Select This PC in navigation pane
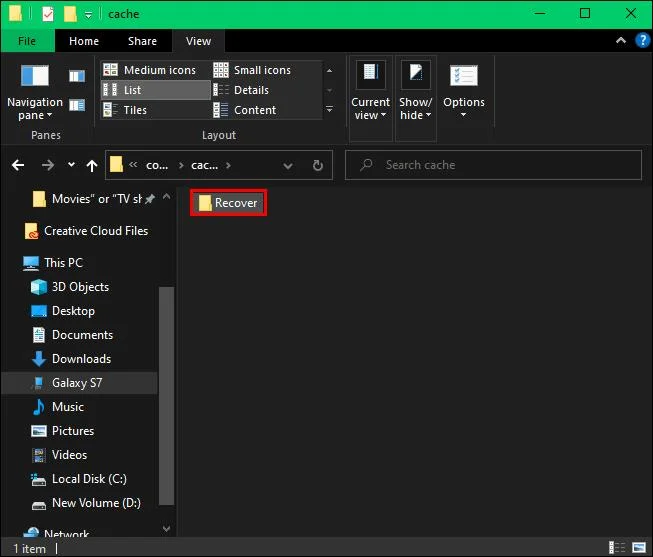The width and height of the screenshot is (653, 557). 53,263
